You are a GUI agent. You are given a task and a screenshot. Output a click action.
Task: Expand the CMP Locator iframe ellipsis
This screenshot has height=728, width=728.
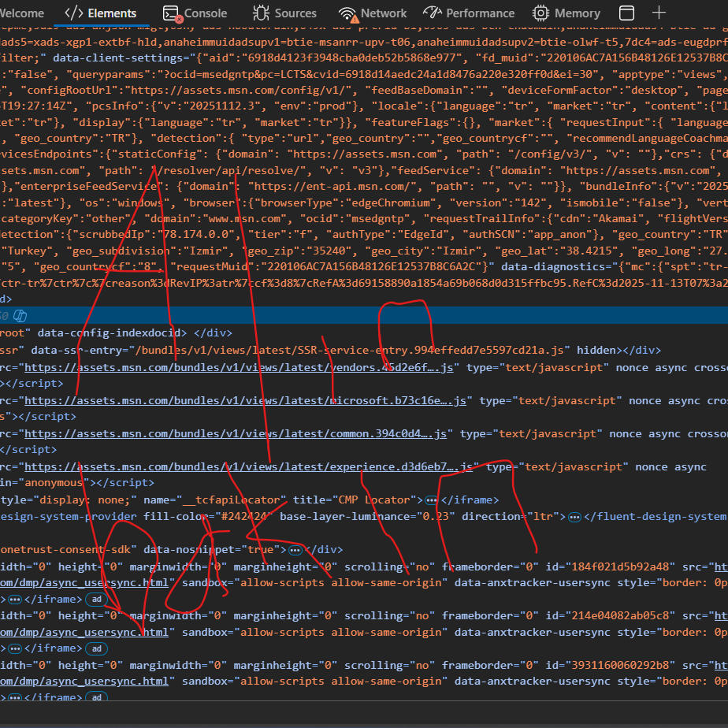click(431, 500)
